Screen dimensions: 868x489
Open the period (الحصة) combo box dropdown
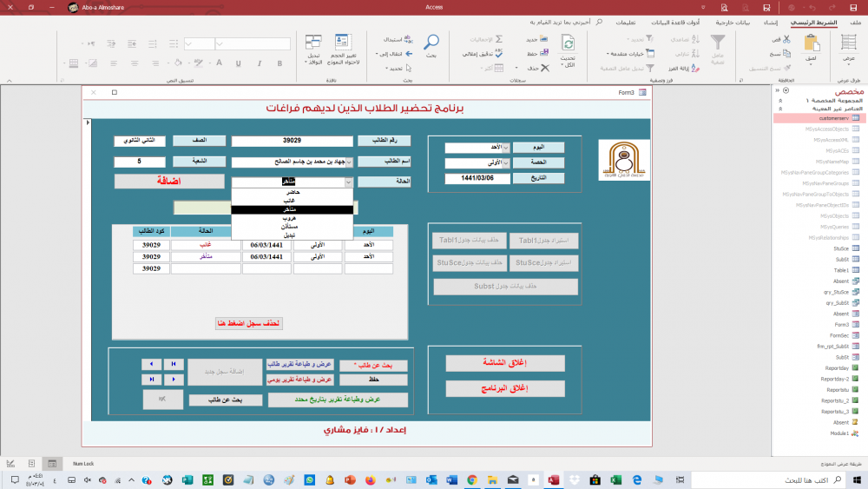tap(505, 163)
